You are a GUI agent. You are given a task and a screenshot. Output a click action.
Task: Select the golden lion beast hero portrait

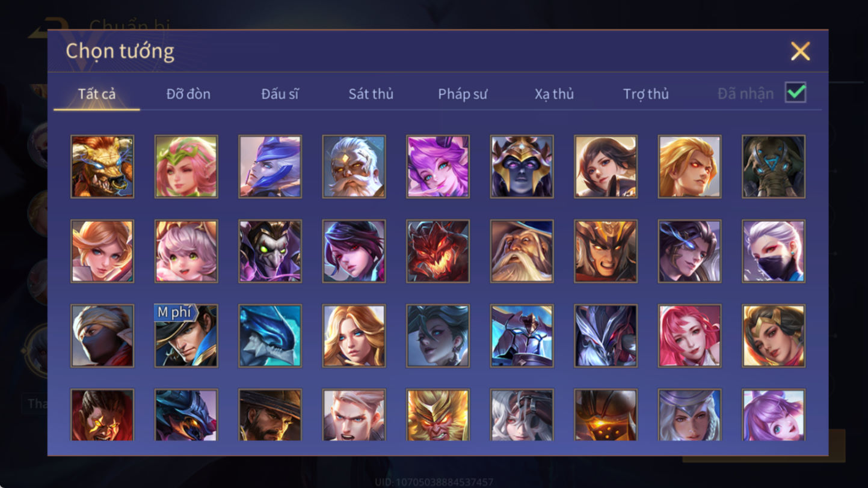pyautogui.click(x=102, y=166)
